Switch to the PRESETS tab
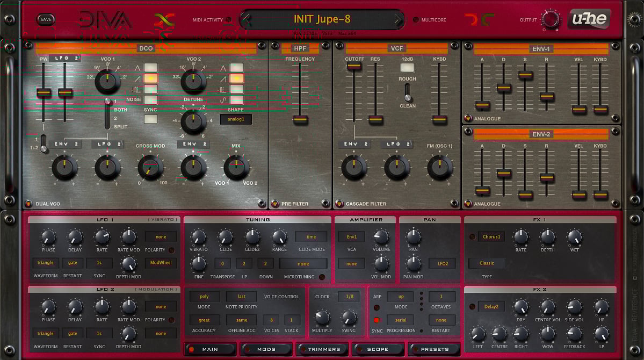This screenshot has width=644, height=360. 435,349
